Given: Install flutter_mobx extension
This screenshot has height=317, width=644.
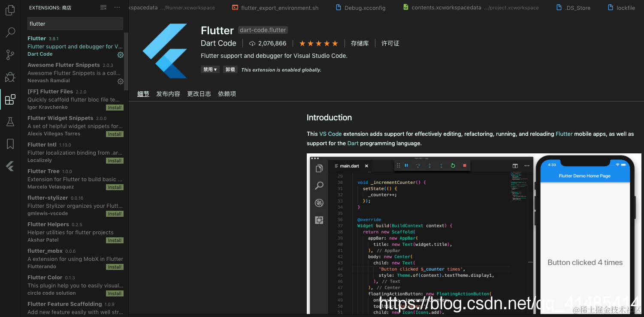Looking at the screenshot, I should click(115, 267).
